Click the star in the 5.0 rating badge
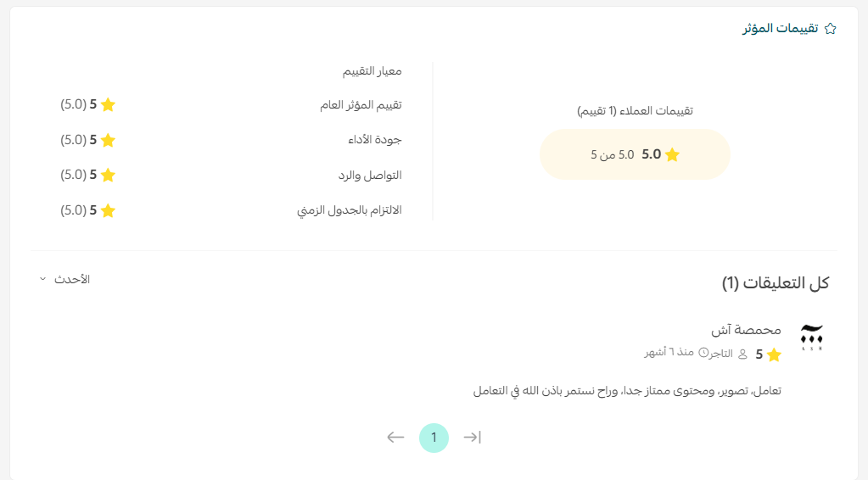The height and width of the screenshot is (480, 868). [x=672, y=154]
